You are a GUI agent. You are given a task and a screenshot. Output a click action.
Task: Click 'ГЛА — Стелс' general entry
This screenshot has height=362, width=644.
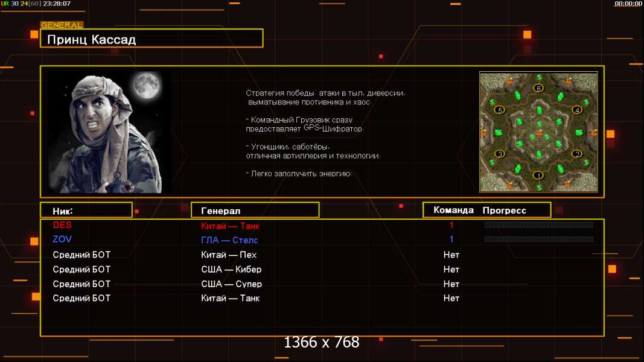pos(229,240)
